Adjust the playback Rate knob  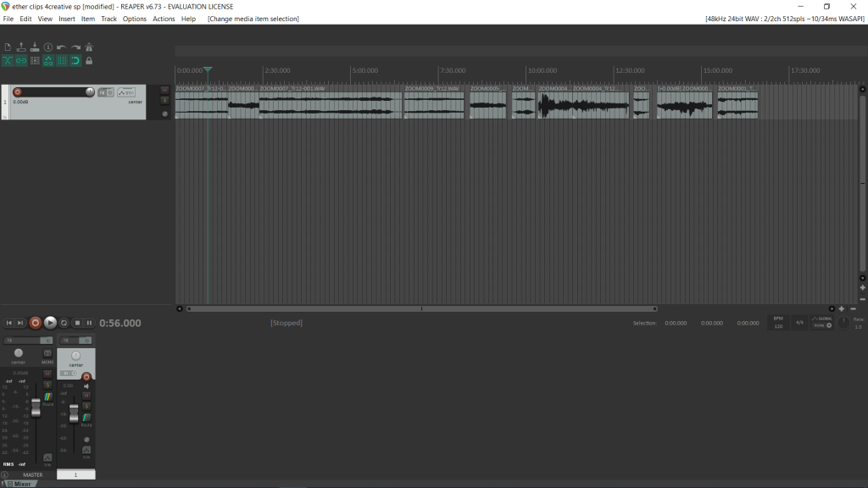point(843,323)
